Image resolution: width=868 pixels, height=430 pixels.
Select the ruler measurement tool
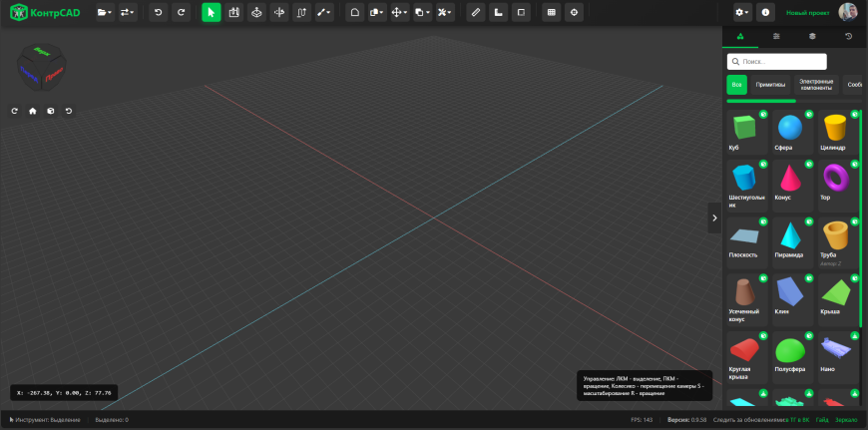[x=476, y=12]
